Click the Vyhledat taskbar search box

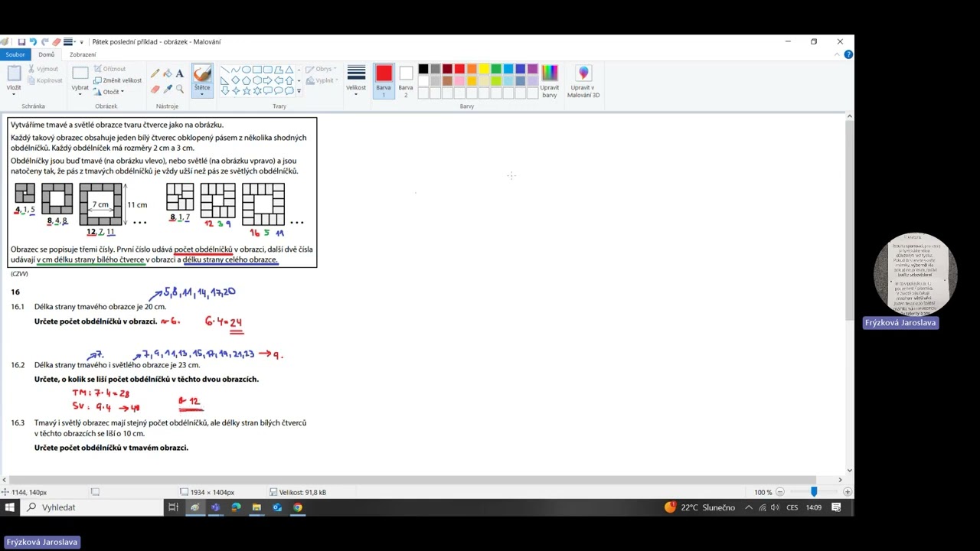tap(92, 507)
